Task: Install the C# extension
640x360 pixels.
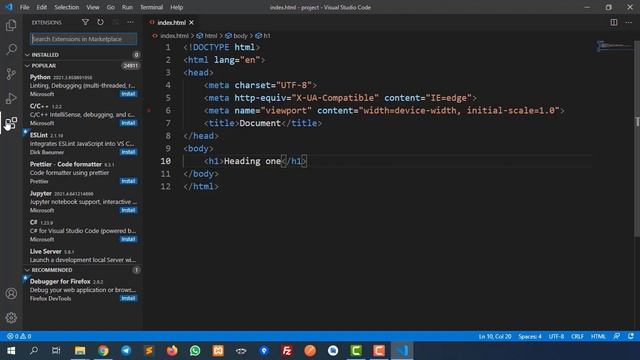Action: [128, 239]
